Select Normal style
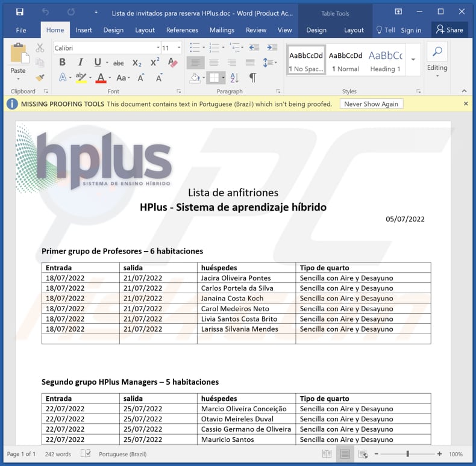This screenshot has width=476, height=466. tap(345, 60)
